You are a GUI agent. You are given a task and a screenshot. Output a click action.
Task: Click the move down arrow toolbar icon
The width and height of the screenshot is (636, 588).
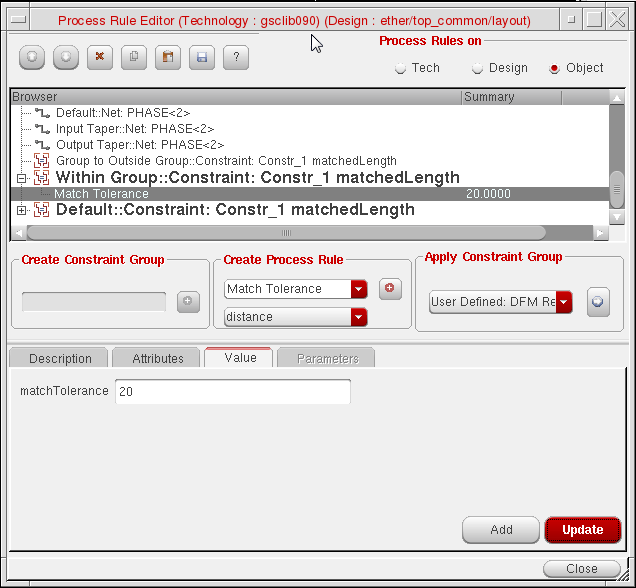point(64,58)
